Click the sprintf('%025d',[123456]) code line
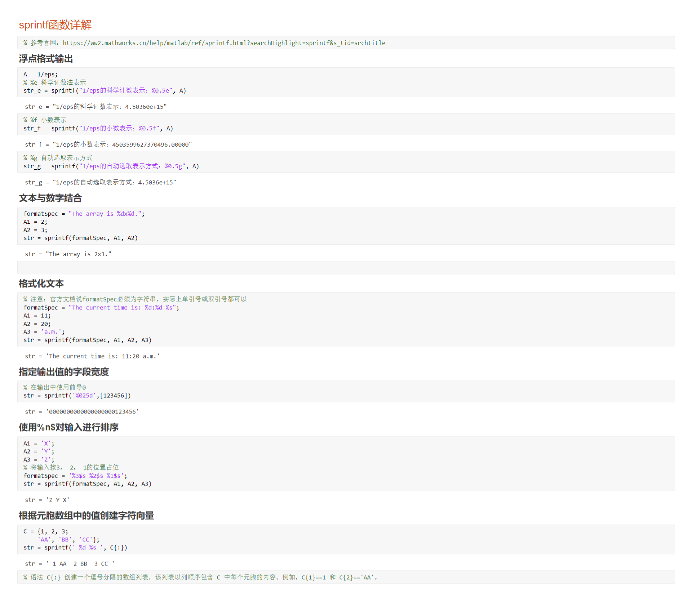Screen dimensions: 692x616 77,396
